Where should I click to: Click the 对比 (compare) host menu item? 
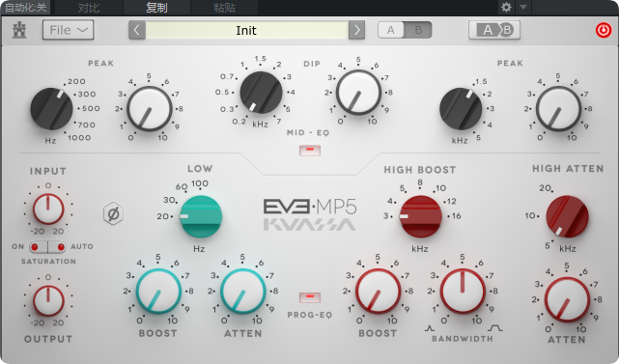(89, 8)
